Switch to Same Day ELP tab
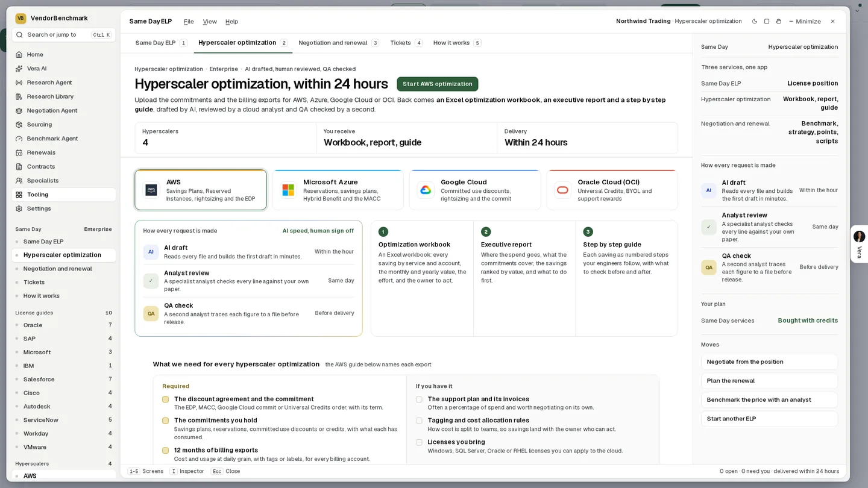The image size is (868, 488). coord(161,43)
